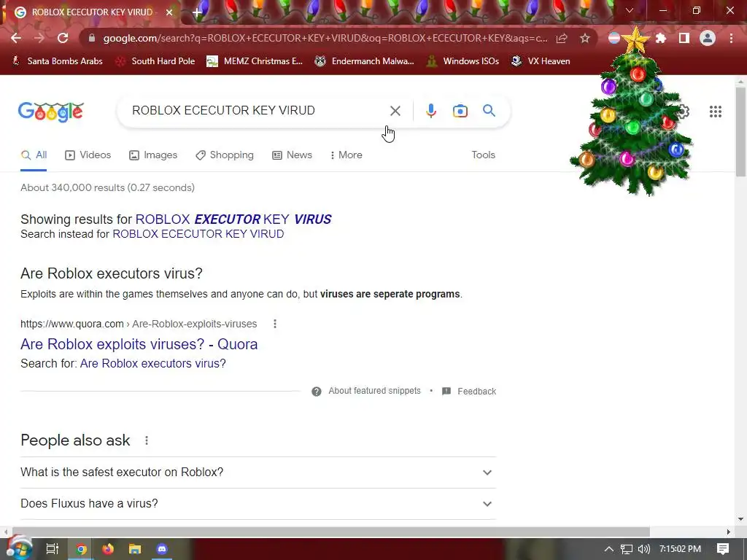Viewport: 747px width, 560px height.
Task: Click corrected query ROBLOX EXECUTOR KEY VIRUS
Action: 233,219
